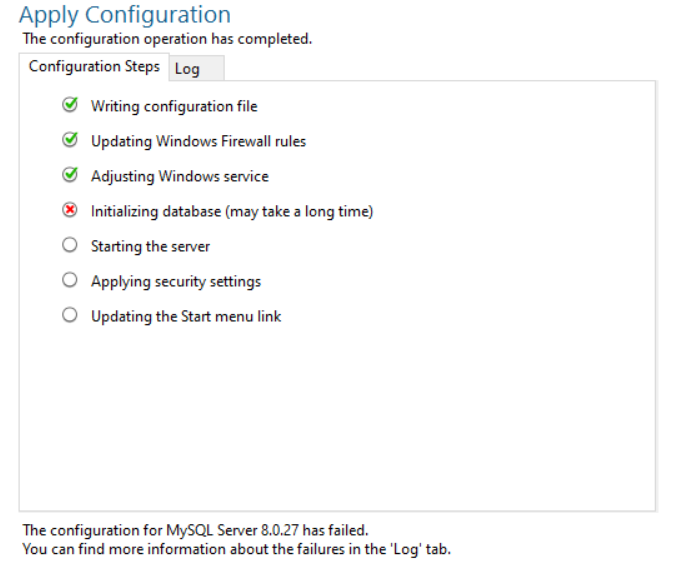Image resolution: width=675 pixels, height=584 pixels.
Task: Click the Apply Configuration heading
Action: [x=125, y=15]
